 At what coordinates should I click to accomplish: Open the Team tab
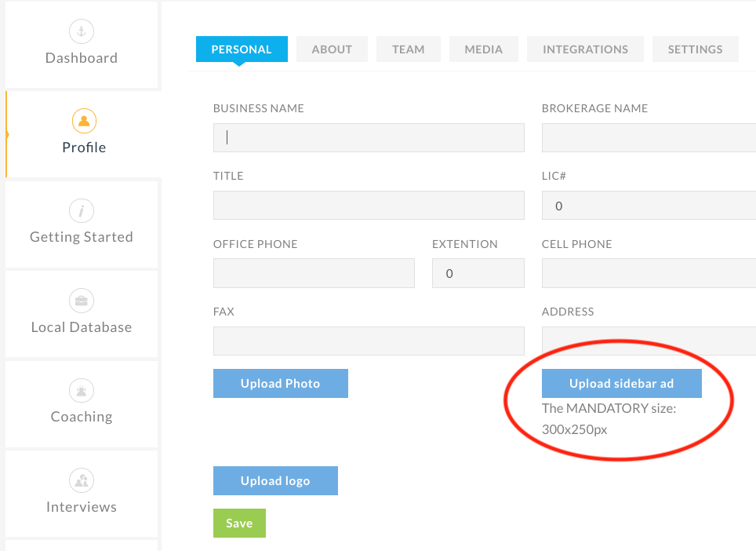[409, 49]
